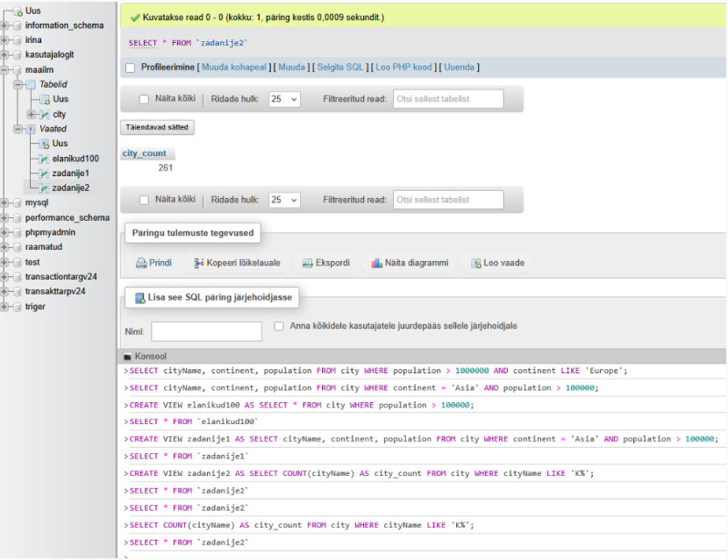
Task: Sort by the city_count column header
Action: (144, 153)
